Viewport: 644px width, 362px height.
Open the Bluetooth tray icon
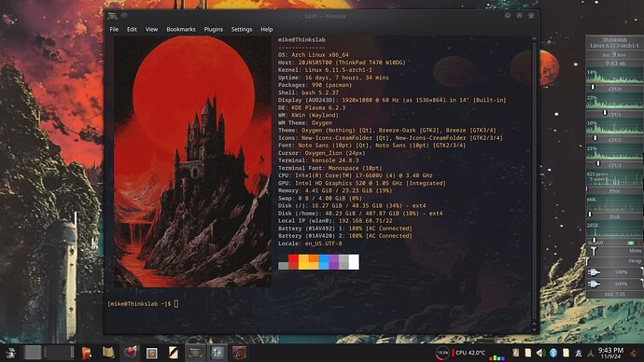[x=553, y=353]
